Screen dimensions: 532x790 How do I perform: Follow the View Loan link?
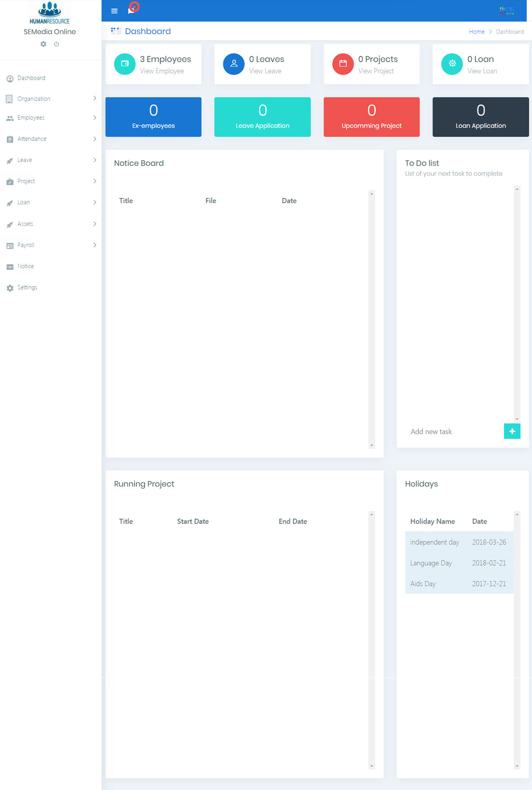482,71
